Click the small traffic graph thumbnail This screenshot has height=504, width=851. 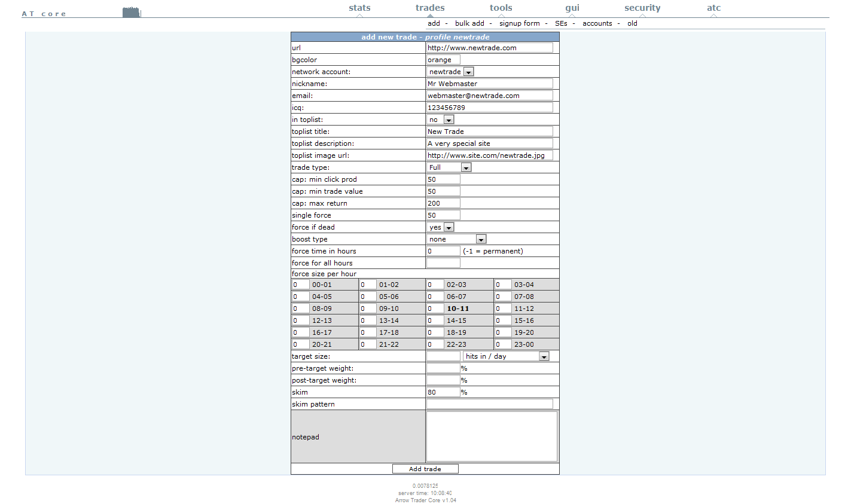pos(132,12)
